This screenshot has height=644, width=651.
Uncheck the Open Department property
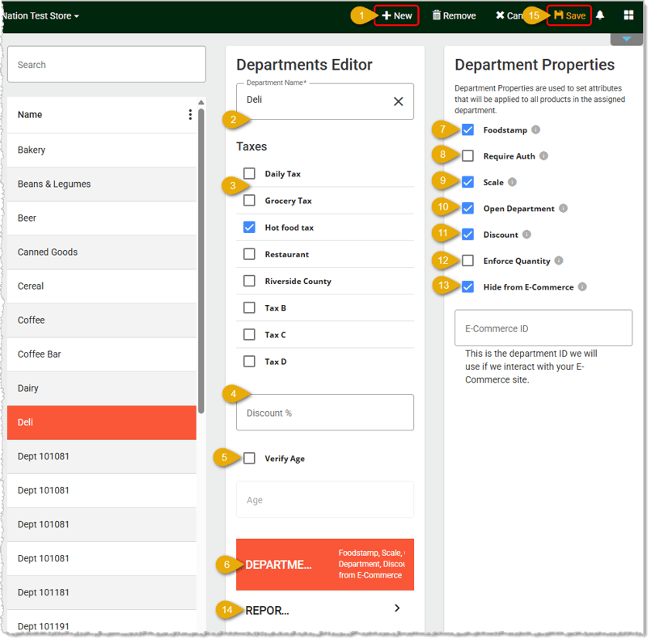pyautogui.click(x=468, y=208)
